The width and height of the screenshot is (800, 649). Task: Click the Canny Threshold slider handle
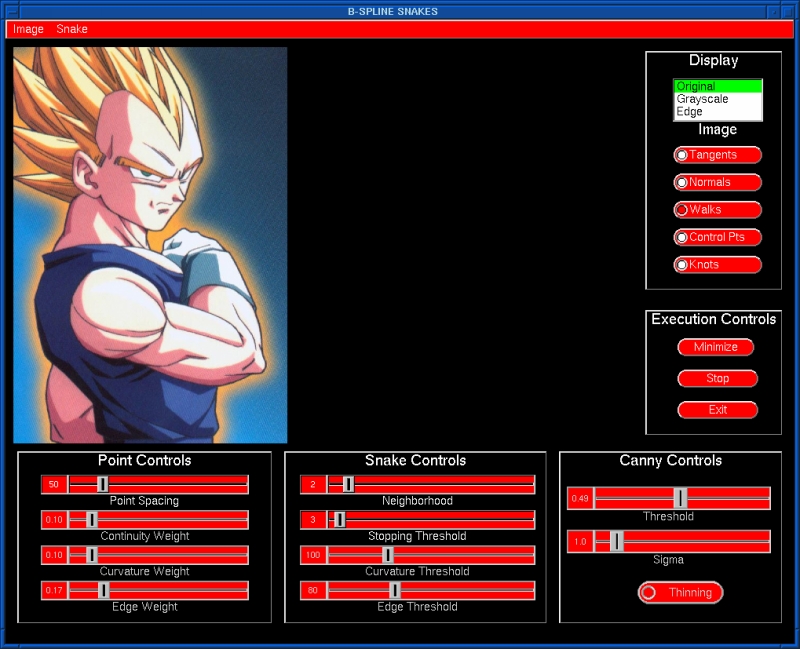[x=681, y=498]
